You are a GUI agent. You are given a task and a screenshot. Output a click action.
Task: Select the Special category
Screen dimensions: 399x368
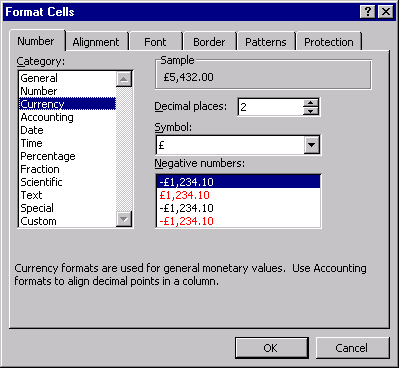tap(67, 208)
